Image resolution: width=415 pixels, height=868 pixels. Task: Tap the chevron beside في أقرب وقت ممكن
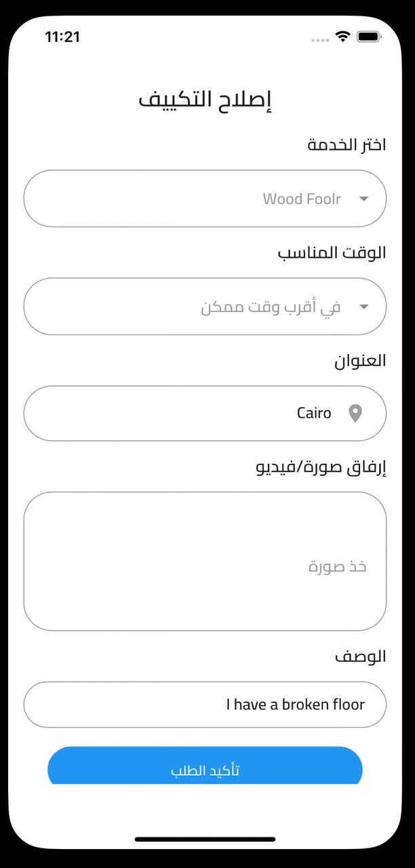[x=364, y=307]
